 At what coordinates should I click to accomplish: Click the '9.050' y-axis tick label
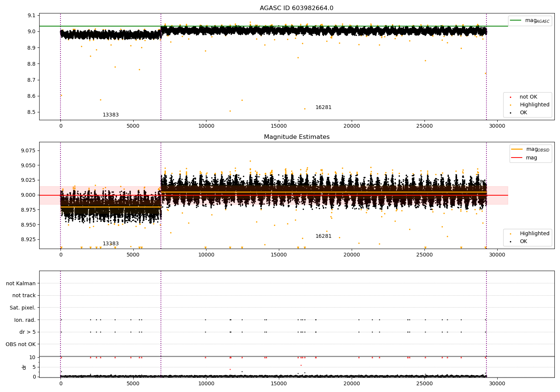(x=29, y=165)
